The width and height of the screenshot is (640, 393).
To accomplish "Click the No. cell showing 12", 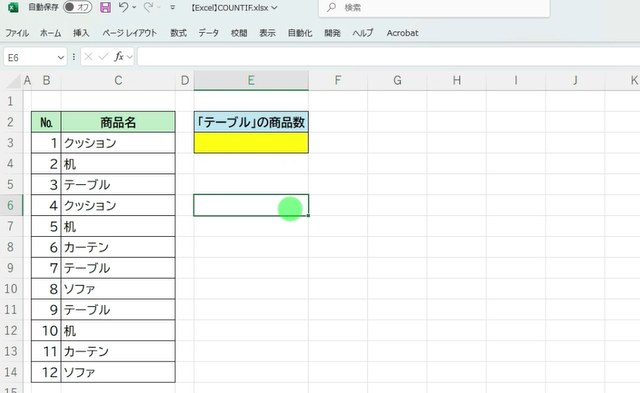I will tap(46, 372).
